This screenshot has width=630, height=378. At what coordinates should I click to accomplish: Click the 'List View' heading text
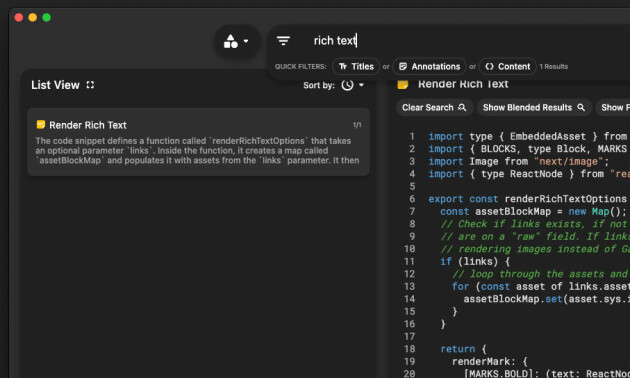click(55, 85)
